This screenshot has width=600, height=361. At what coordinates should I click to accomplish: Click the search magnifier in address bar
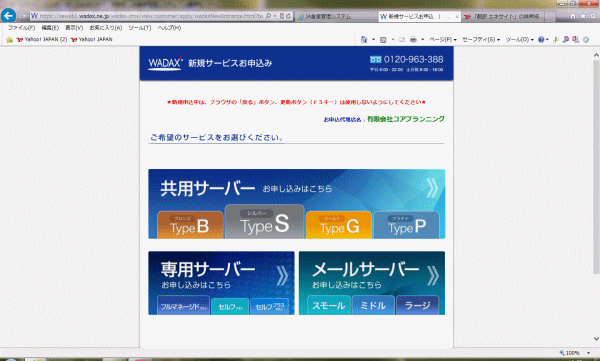point(268,16)
